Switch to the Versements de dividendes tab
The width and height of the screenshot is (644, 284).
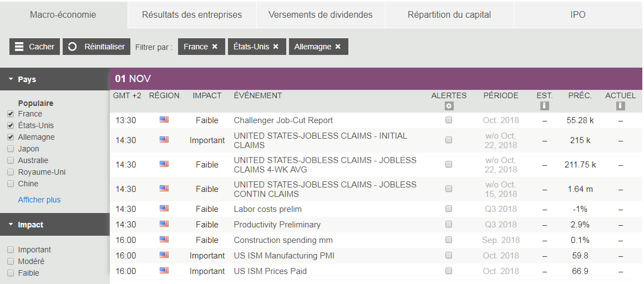(x=321, y=15)
